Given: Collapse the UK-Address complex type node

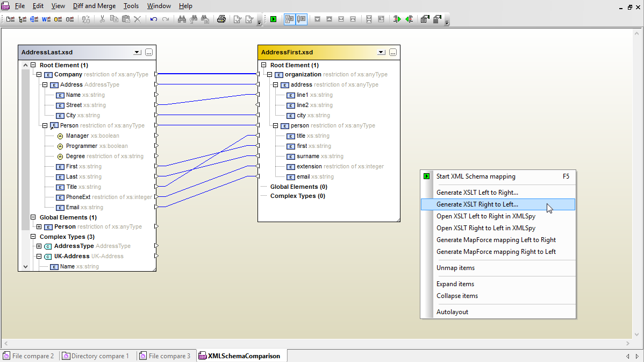Looking at the screenshot, I should 39,256.
